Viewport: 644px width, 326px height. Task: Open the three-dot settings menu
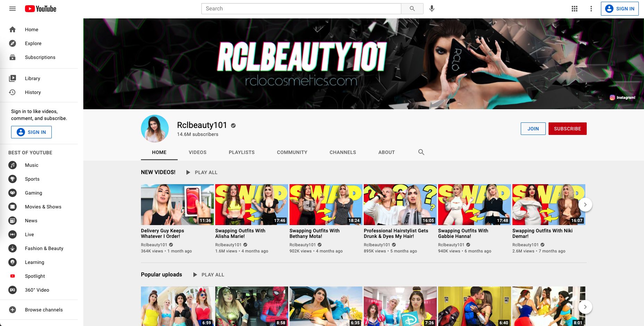tap(591, 9)
